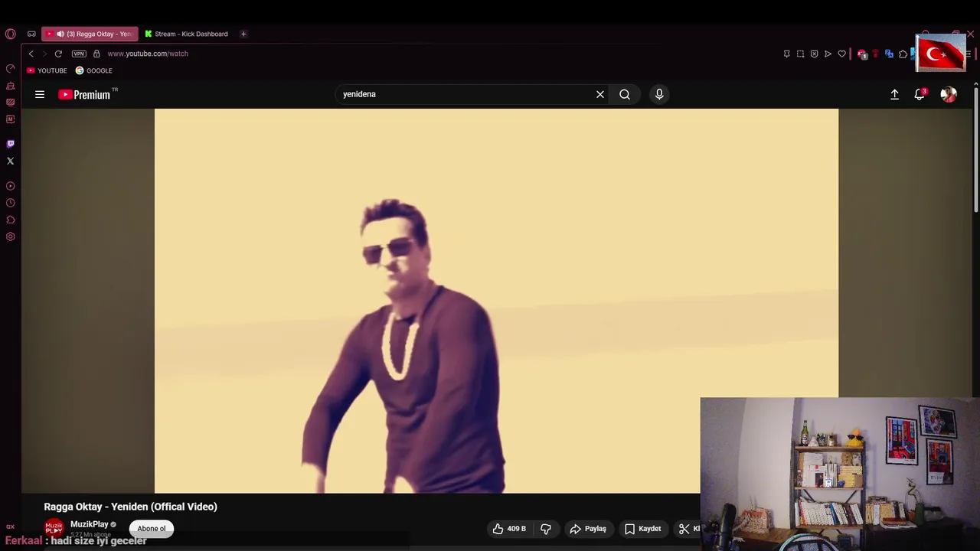Submit search with magnifier button

(x=625, y=94)
